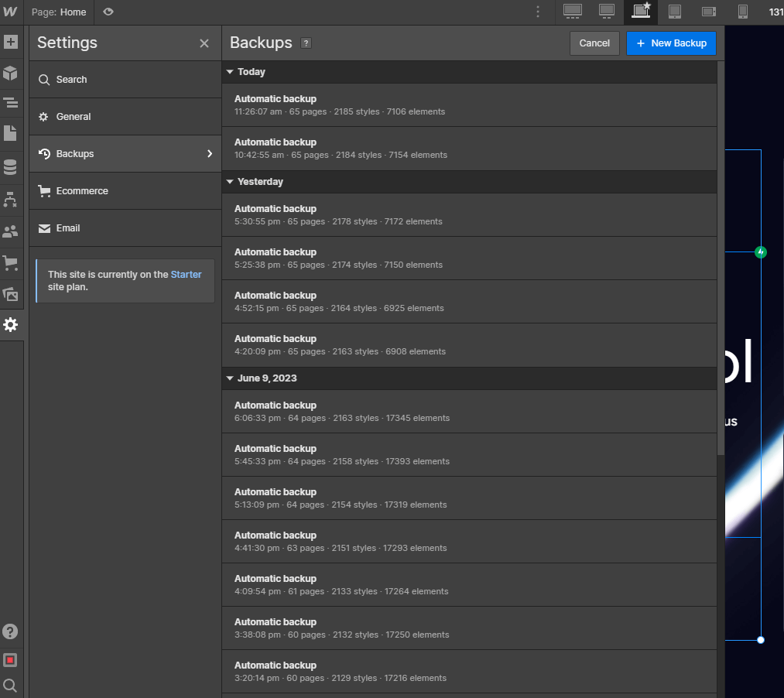Viewport: 784px width, 698px height.
Task: Collapse the Today backups section
Action: click(x=230, y=71)
